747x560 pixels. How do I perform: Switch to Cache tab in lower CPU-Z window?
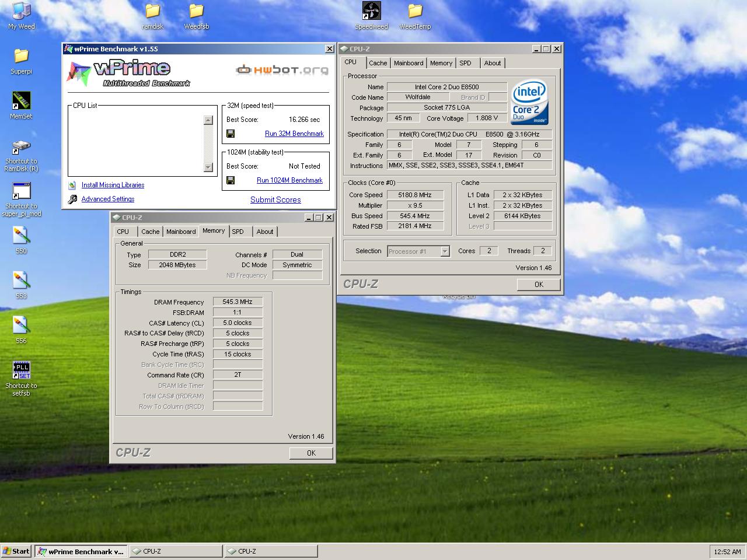[150, 232]
